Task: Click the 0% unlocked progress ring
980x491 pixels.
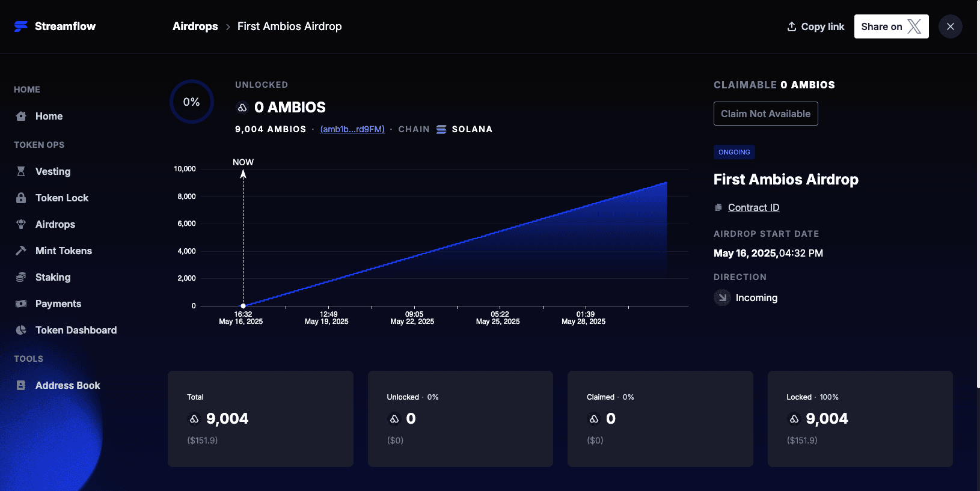Action: (x=192, y=102)
